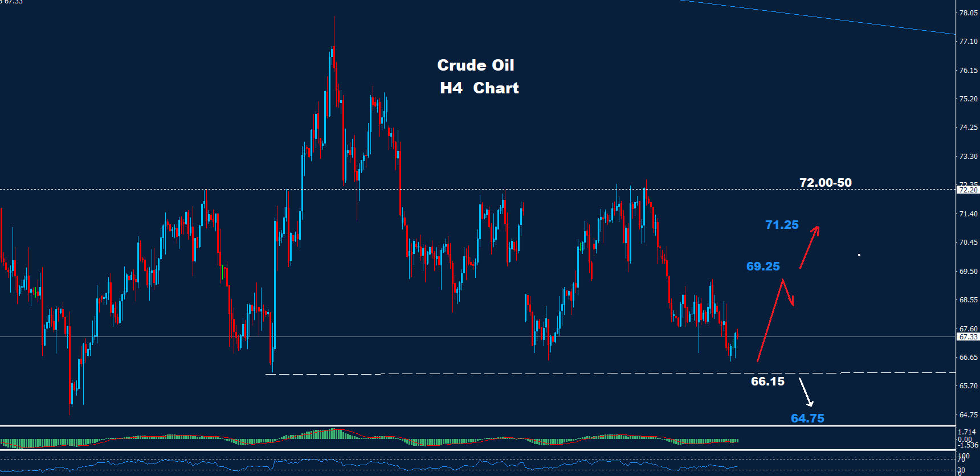Select the 72.20 price tag on axis
Viewport: 980px width, 476px height.
tap(967, 190)
